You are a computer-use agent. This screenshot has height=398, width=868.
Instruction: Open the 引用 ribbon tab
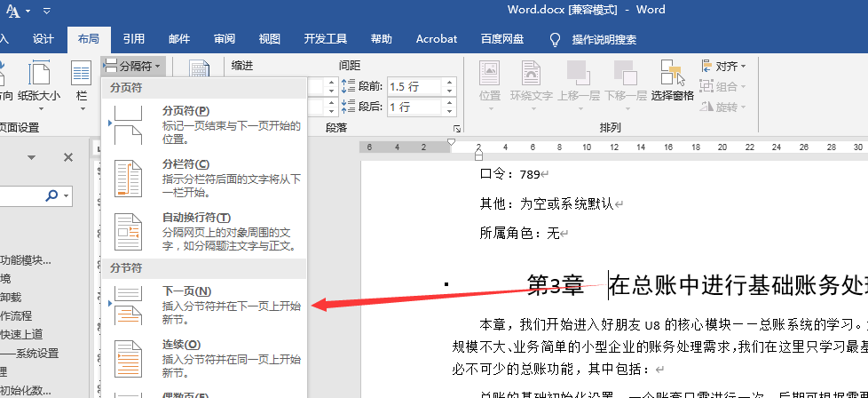click(134, 39)
